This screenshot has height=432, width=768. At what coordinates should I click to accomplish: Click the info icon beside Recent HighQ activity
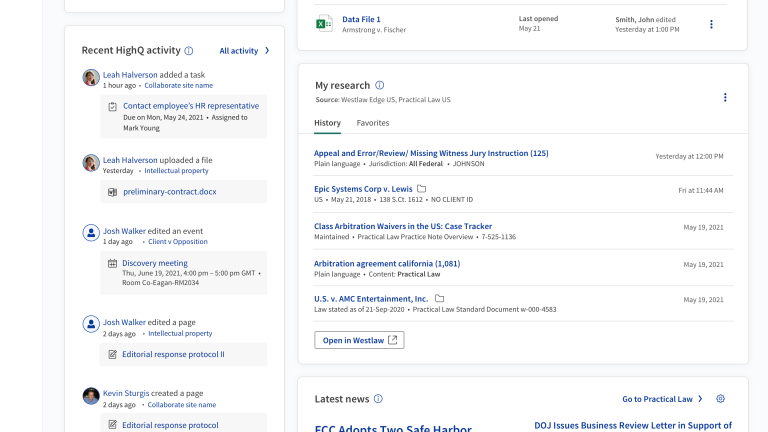189,50
